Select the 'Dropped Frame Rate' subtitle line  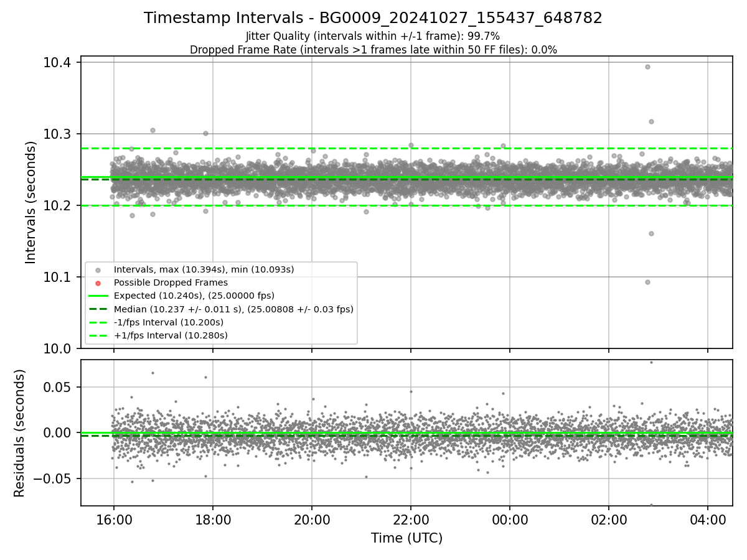coord(373,50)
